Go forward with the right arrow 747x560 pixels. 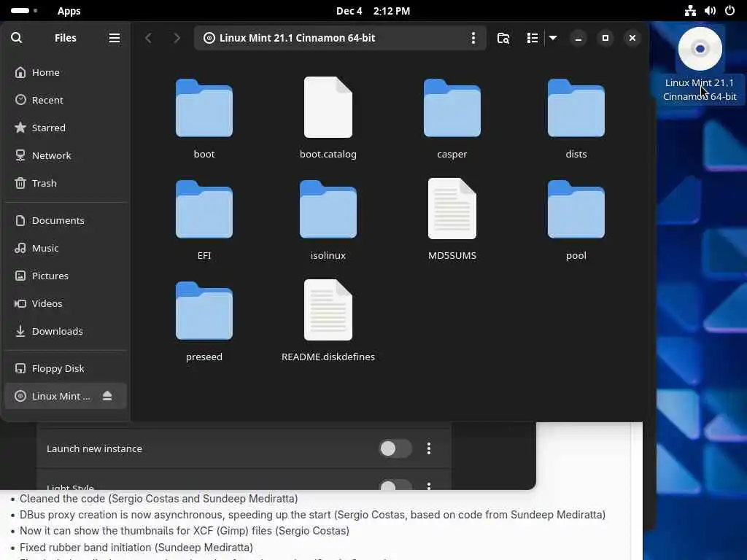point(177,38)
